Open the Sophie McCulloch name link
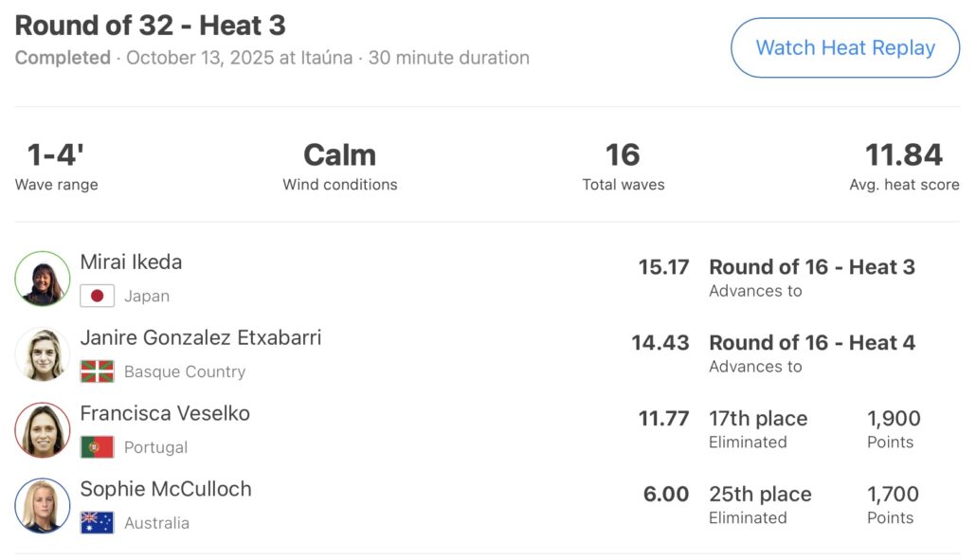The image size is (976, 560). point(166,490)
